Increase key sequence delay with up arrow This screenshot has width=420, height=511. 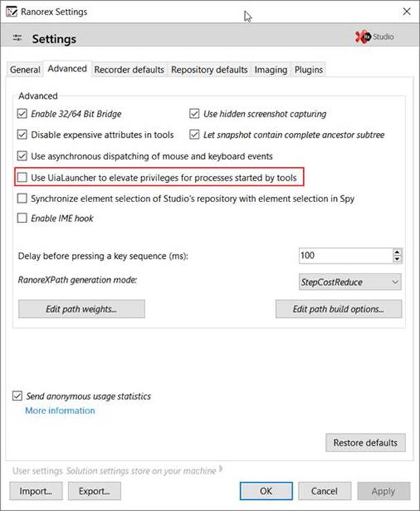click(x=397, y=252)
